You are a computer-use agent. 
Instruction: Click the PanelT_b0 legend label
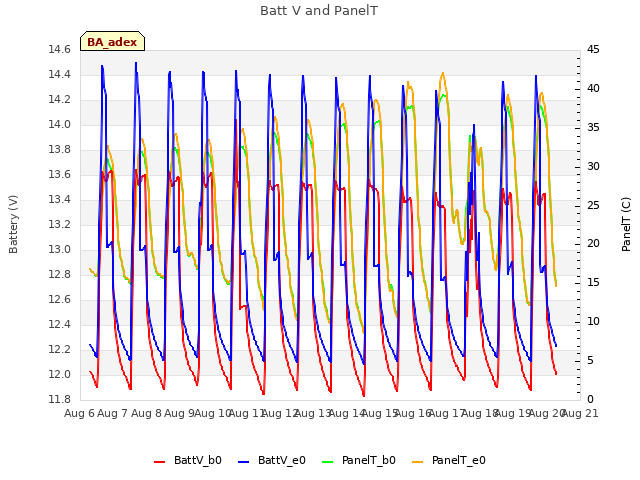[369, 460]
